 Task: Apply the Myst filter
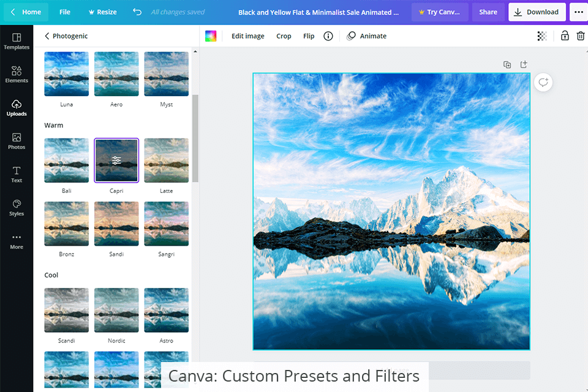(x=166, y=74)
